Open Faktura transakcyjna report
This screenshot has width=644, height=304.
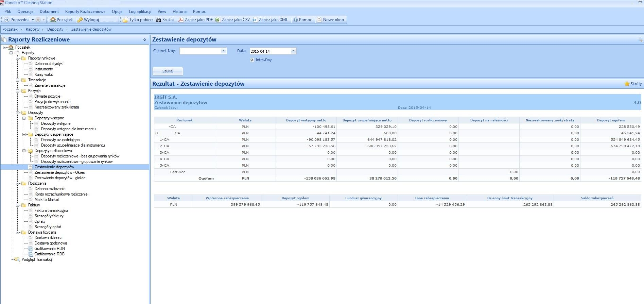(x=51, y=210)
